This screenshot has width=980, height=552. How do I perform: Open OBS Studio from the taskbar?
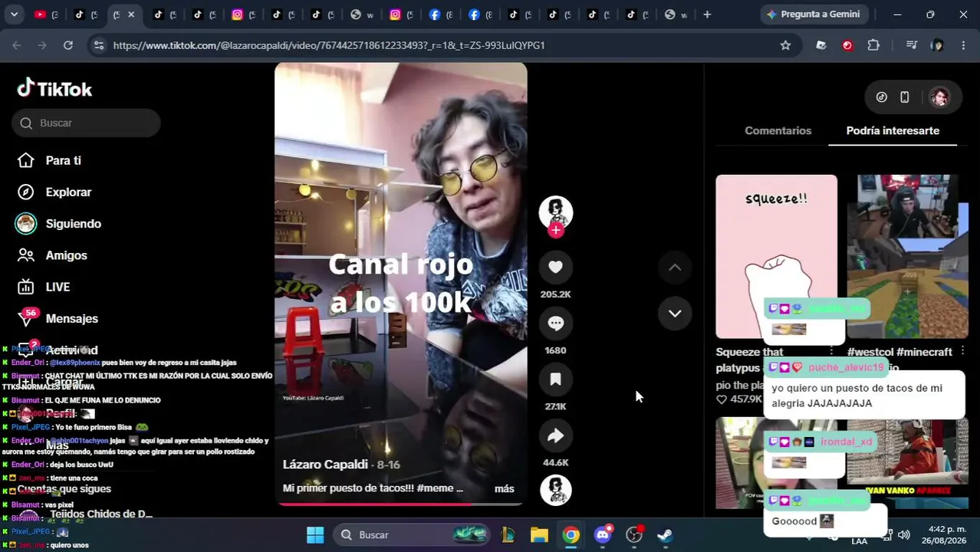coord(634,534)
